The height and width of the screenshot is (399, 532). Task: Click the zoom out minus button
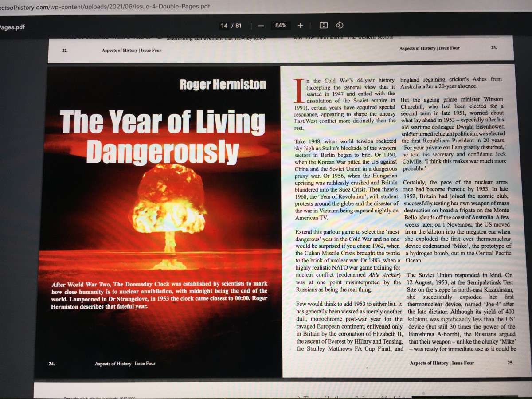(261, 26)
